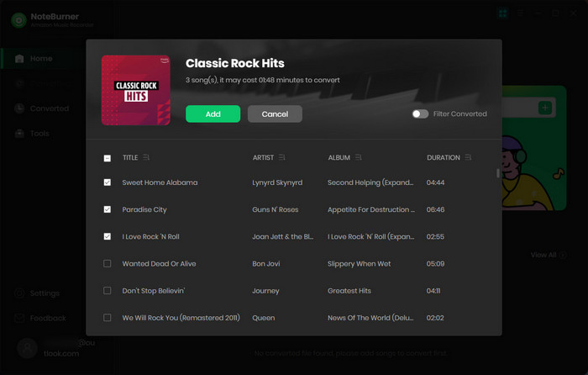Click the Feedback envelope icon
The width and height of the screenshot is (588, 375).
pos(19,319)
